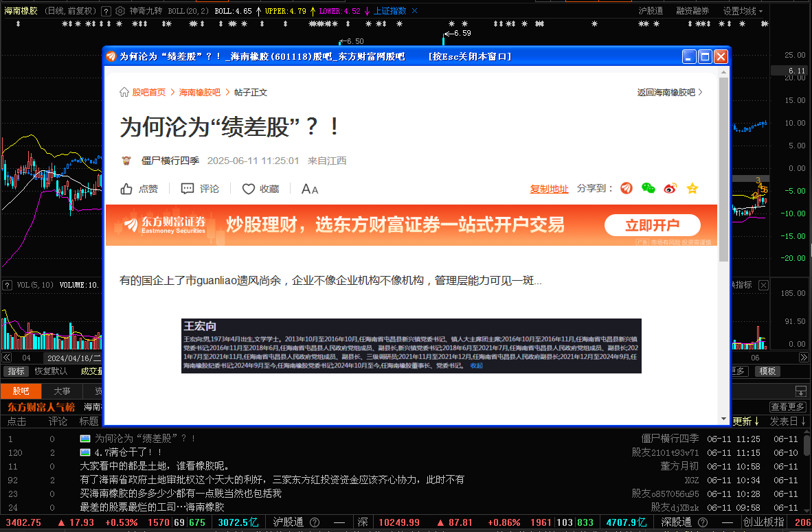Viewport: 812px width, 532px height.
Task: Remove 上证指数 overlay with blue X
Action: point(414,11)
